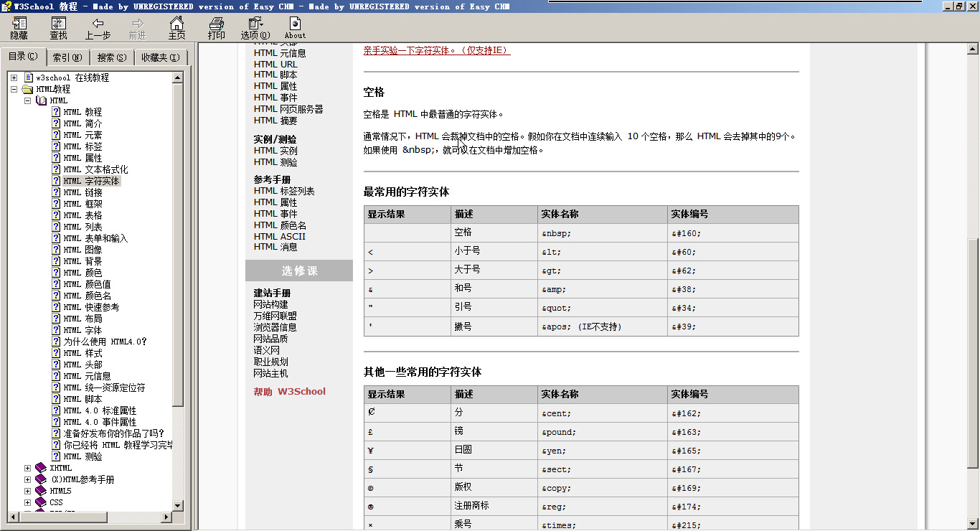Click the folder icon next to HTML教程
This screenshot has height=531, width=980.
tap(27, 89)
